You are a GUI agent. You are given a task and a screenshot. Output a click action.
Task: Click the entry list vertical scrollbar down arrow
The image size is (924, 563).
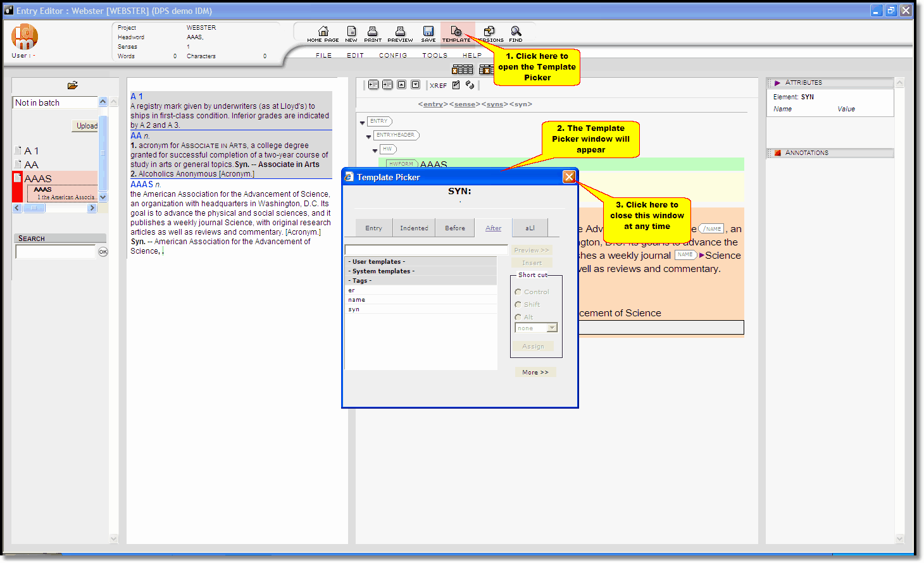[x=103, y=197]
